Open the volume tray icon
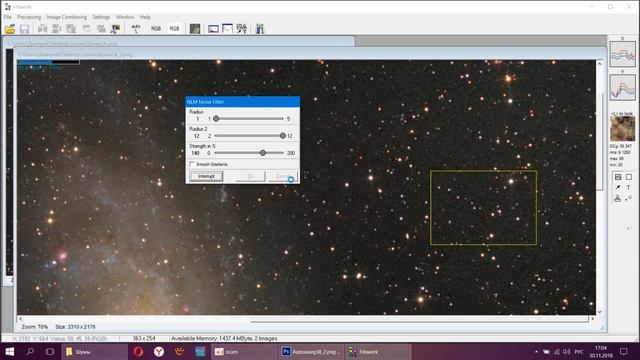 [x=567, y=351]
